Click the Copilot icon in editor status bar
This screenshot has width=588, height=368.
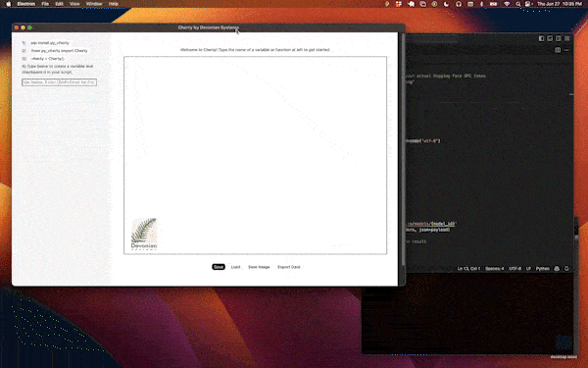tap(557, 269)
